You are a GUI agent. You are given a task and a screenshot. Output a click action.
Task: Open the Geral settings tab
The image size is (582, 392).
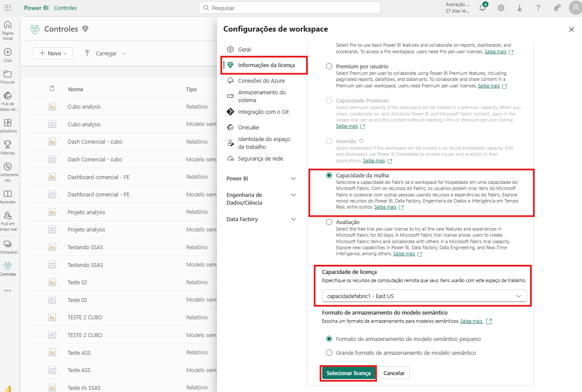pyautogui.click(x=244, y=50)
